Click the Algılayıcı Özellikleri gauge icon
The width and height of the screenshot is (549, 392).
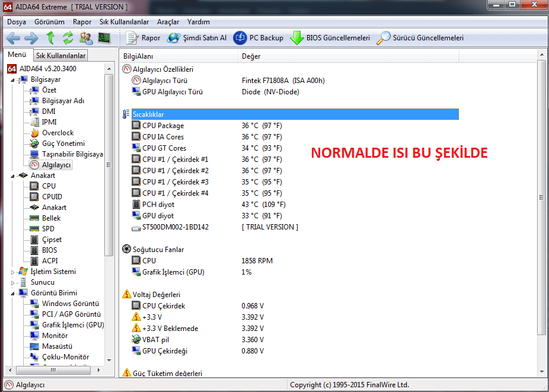pyautogui.click(x=126, y=69)
